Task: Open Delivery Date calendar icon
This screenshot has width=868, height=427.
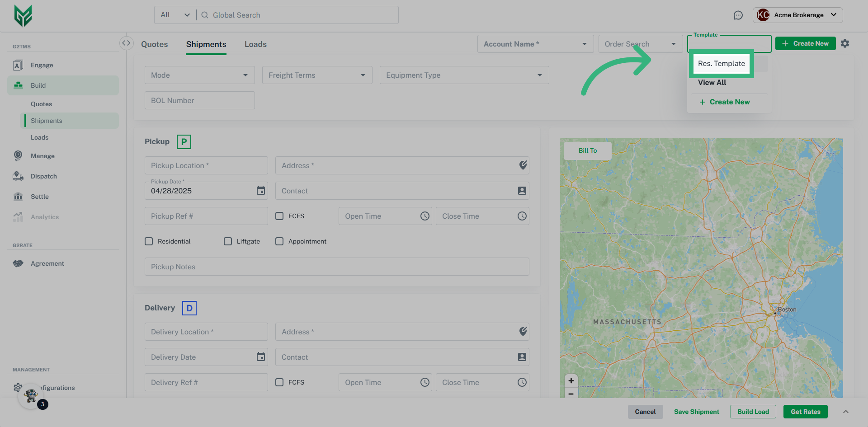Action: 261,357
